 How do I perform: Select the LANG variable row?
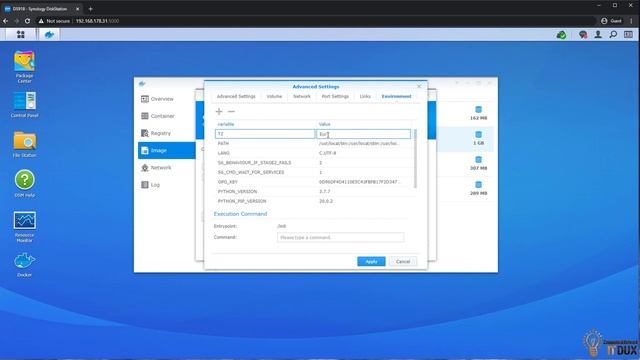tap(313, 153)
